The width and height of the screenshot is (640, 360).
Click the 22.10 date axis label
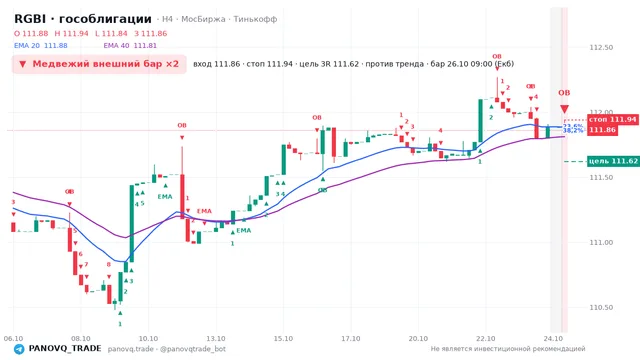(x=485, y=339)
